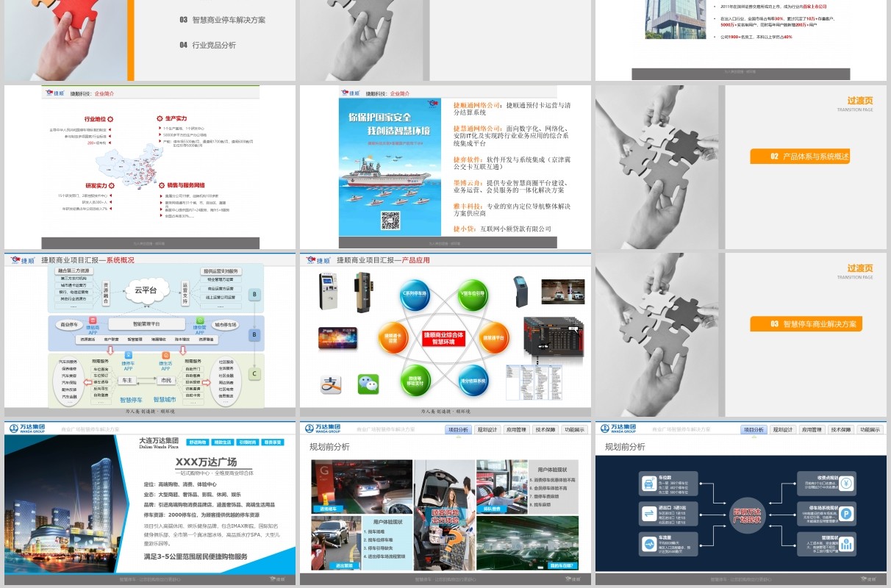This screenshot has height=588, width=891.
Task: Click the red 捷顺商业综合体 智慧环境 center label
Action: pyautogui.click(x=444, y=338)
